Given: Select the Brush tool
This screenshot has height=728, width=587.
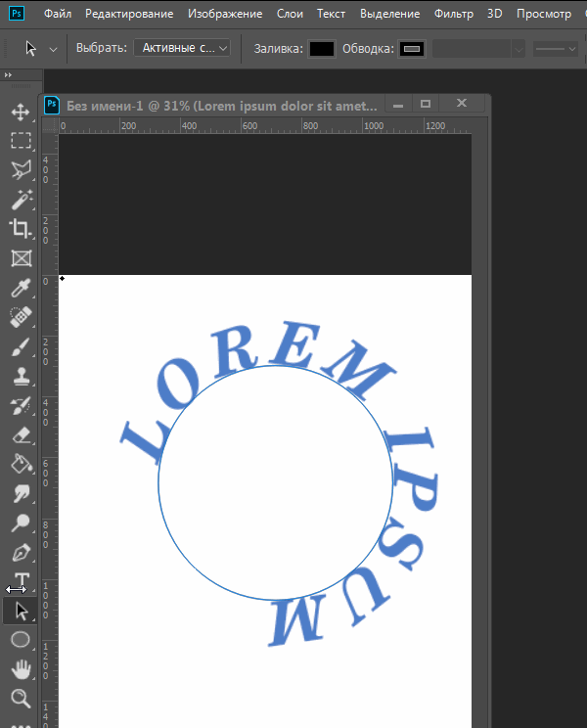Looking at the screenshot, I should [21, 346].
